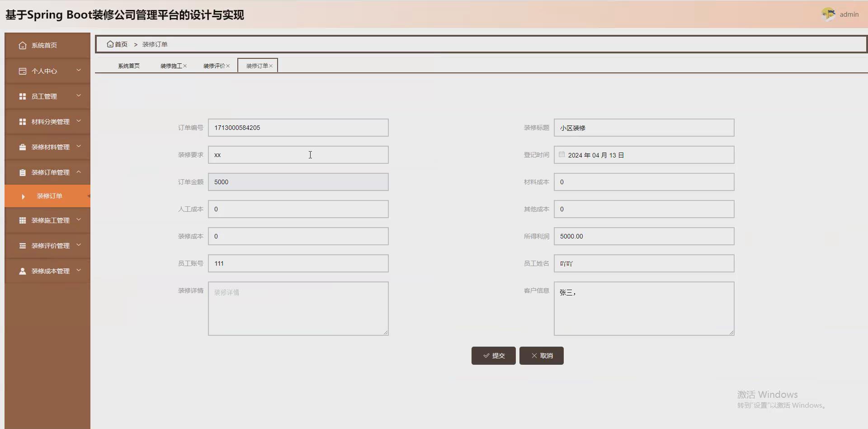This screenshot has height=429, width=868.
Task: Click the admin username at top right
Action: pos(849,14)
